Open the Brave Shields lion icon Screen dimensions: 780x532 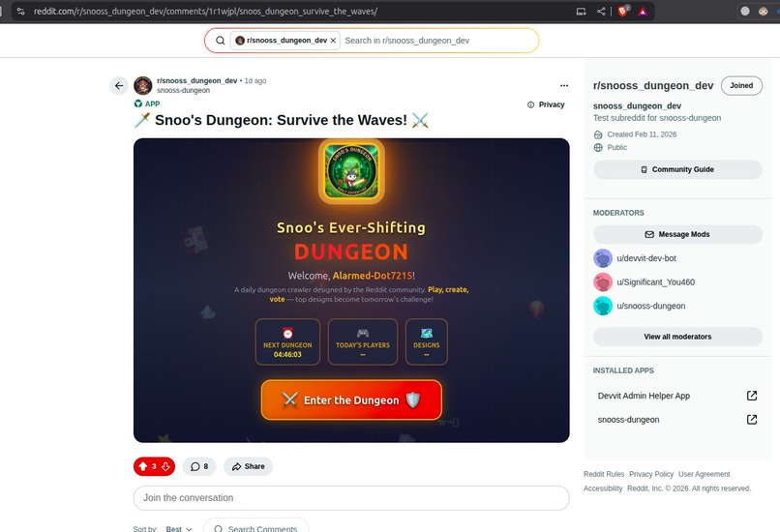click(x=623, y=11)
